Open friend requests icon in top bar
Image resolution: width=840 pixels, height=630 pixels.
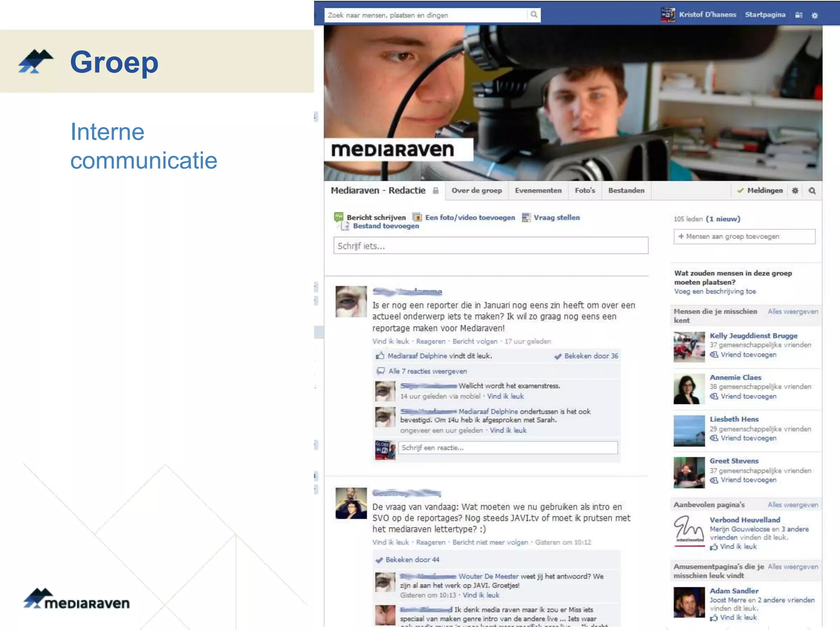pos(799,15)
